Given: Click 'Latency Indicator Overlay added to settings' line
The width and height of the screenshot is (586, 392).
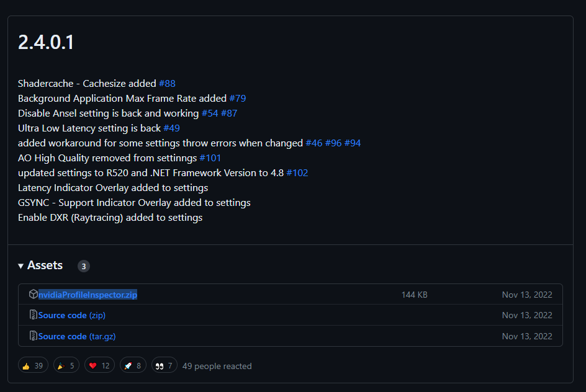Looking at the screenshot, I should point(113,188).
